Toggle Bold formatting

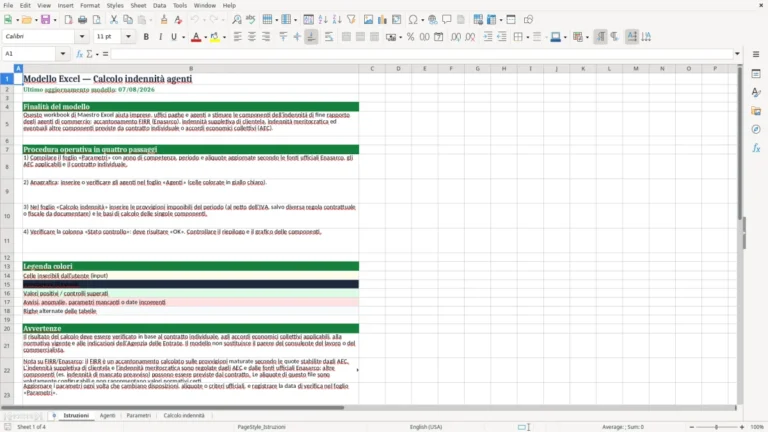click(x=146, y=37)
